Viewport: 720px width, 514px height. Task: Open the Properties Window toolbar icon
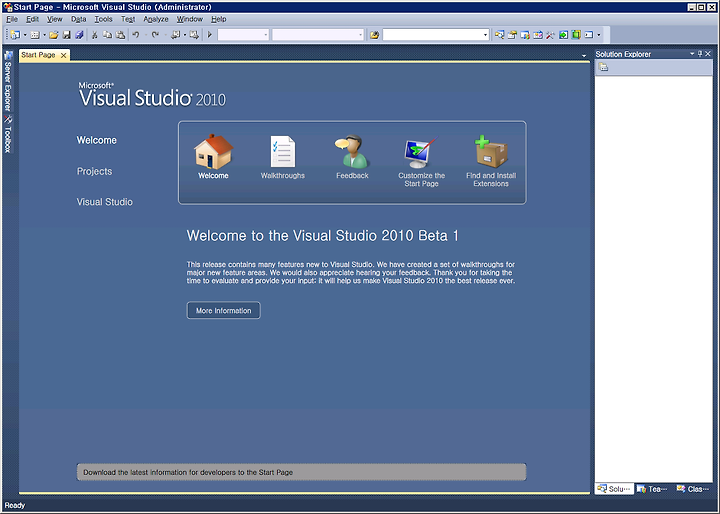[x=512, y=35]
